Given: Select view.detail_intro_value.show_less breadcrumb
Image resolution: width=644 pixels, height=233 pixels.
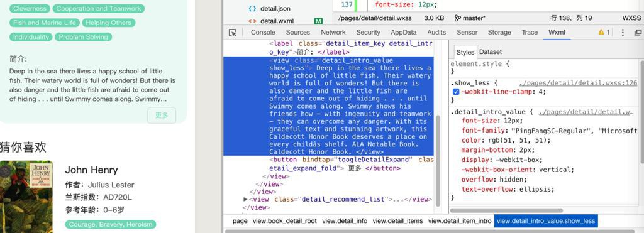Looking at the screenshot, I should pos(546,221).
